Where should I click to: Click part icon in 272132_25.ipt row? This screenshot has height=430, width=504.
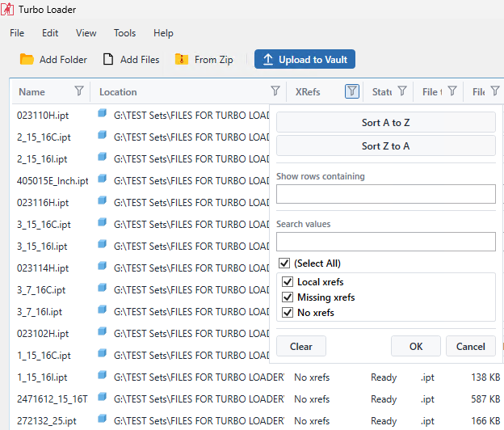[x=103, y=419]
